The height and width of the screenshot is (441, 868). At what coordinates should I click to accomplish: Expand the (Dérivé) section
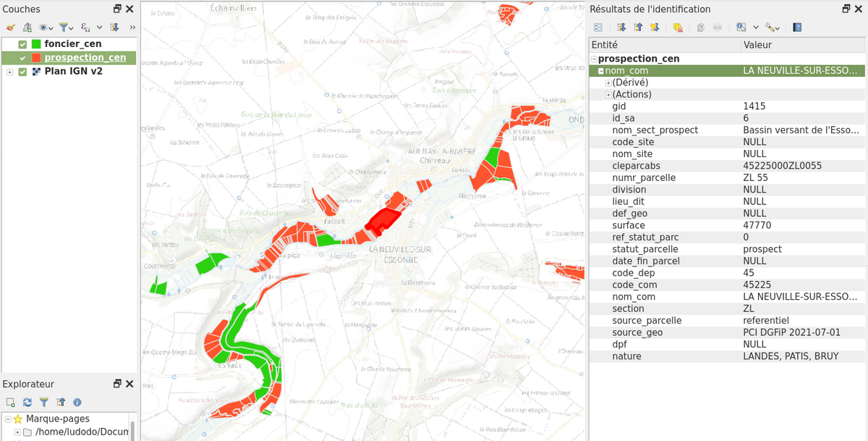pyautogui.click(x=608, y=83)
